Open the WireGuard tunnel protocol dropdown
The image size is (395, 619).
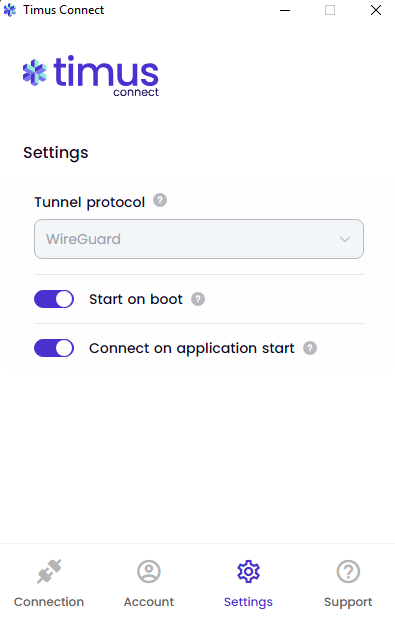point(199,239)
